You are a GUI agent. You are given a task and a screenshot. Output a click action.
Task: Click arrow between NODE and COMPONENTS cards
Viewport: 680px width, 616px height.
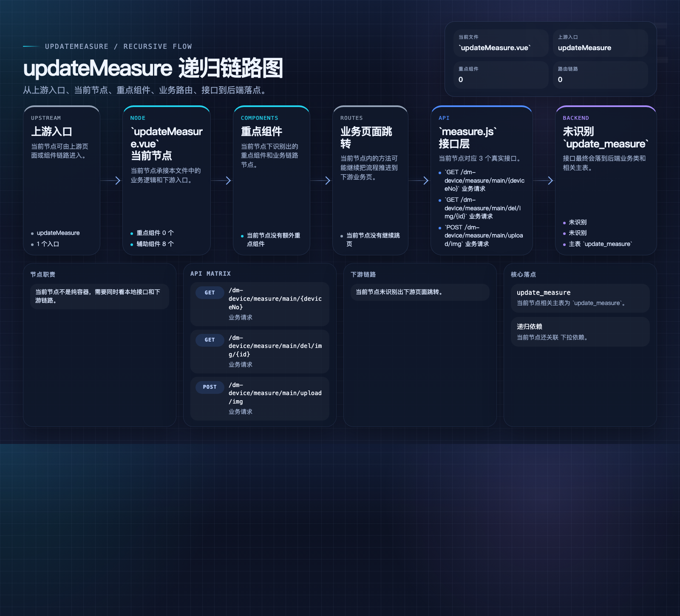click(x=222, y=181)
